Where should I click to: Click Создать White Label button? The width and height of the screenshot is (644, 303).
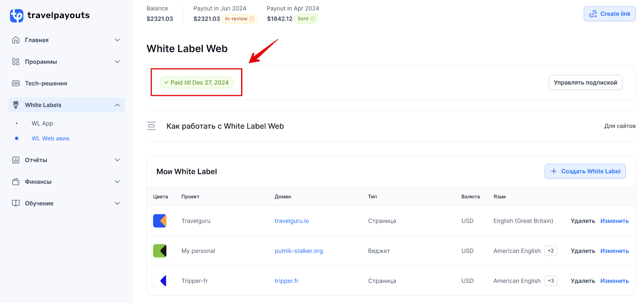(x=585, y=171)
